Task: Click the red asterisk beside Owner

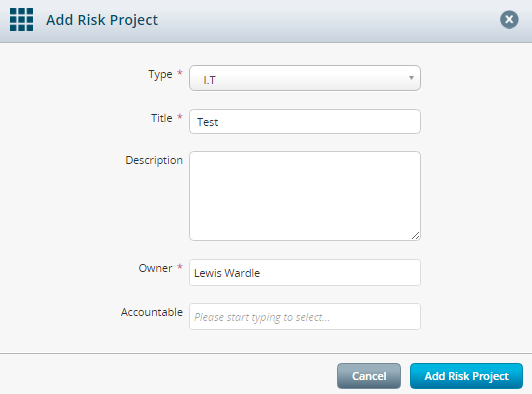Action: pos(180,267)
